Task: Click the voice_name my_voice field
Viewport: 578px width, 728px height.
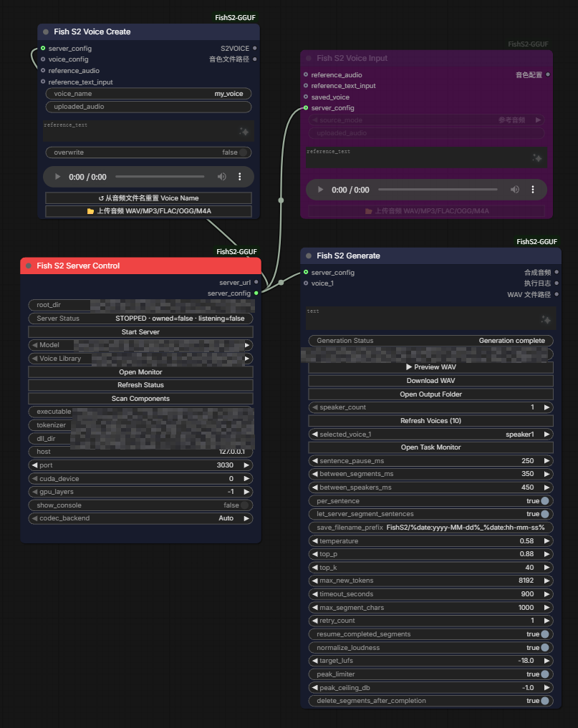Action: (x=149, y=93)
